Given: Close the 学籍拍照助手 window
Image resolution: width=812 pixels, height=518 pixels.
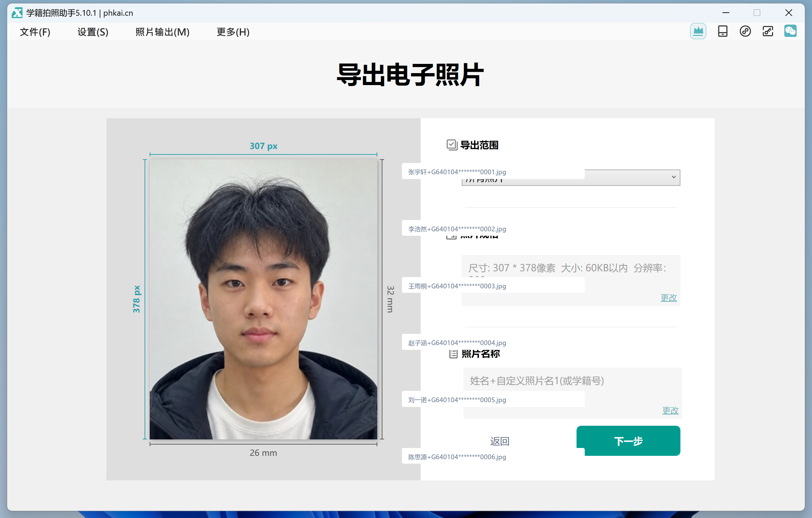Looking at the screenshot, I should click(x=789, y=13).
